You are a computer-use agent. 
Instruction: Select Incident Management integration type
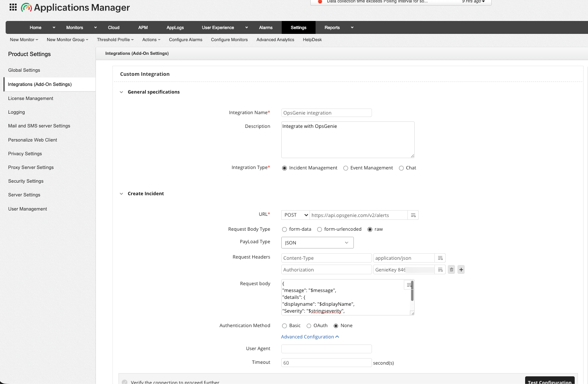coord(285,168)
